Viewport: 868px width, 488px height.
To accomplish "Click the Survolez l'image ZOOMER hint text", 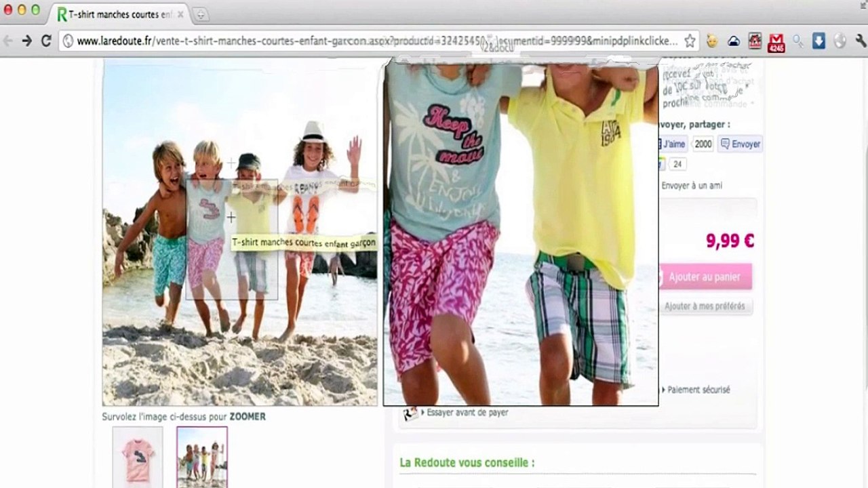I will point(184,417).
